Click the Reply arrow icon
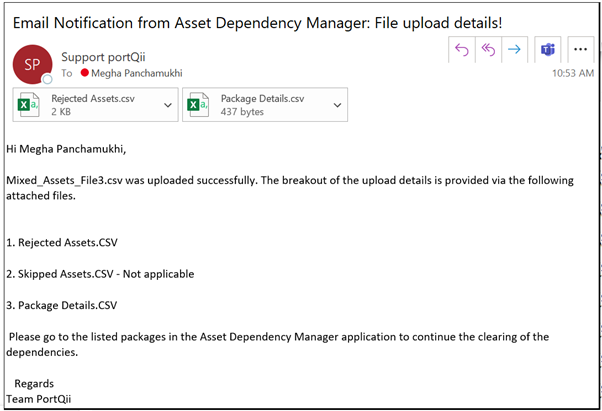602x411 pixels. [462, 49]
